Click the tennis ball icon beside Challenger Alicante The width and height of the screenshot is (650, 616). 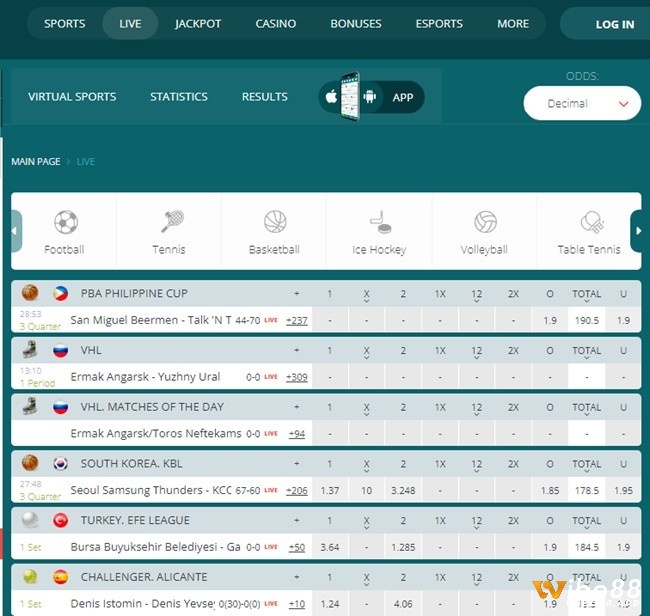(30, 577)
